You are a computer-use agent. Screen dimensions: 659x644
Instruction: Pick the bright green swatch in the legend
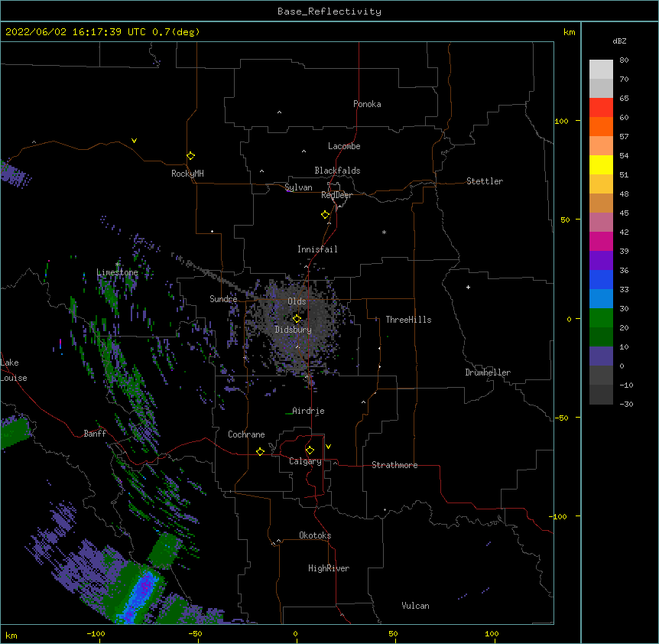(x=601, y=318)
